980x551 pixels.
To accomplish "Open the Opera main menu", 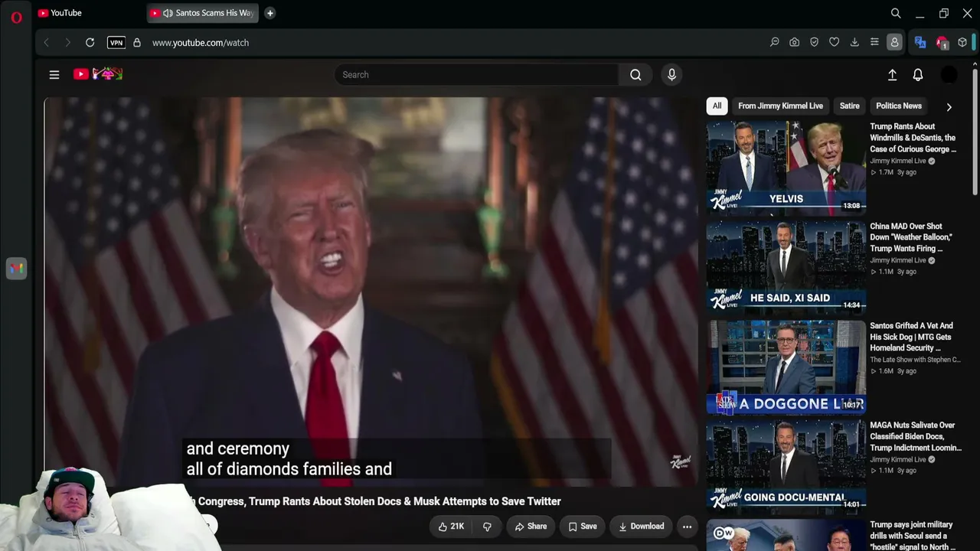I will [x=16, y=17].
